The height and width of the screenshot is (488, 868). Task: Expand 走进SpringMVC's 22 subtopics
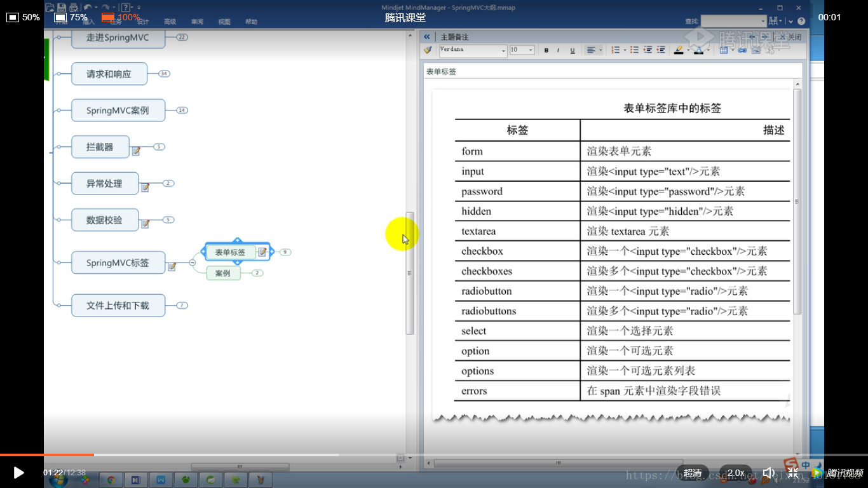(x=182, y=37)
